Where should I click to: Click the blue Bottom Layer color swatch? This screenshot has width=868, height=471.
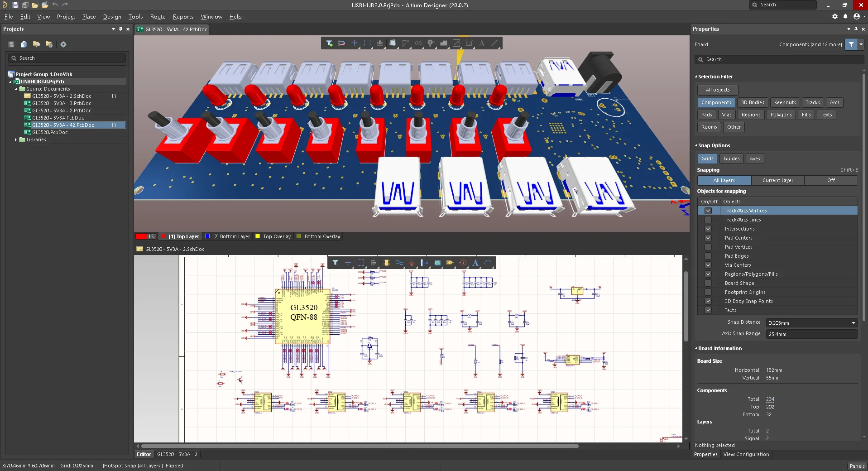tap(207, 236)
